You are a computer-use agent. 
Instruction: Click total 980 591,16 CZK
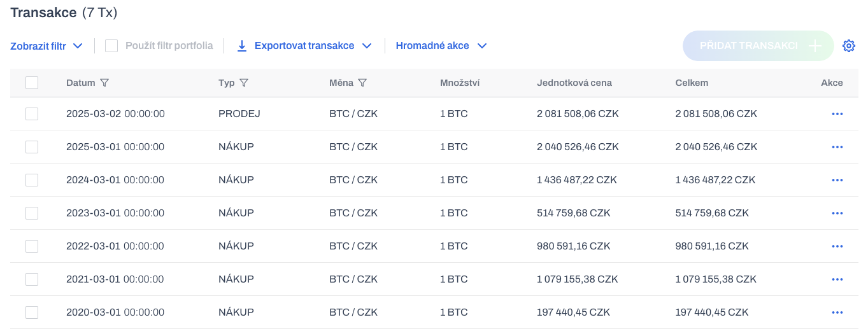[x=712, y=246]
